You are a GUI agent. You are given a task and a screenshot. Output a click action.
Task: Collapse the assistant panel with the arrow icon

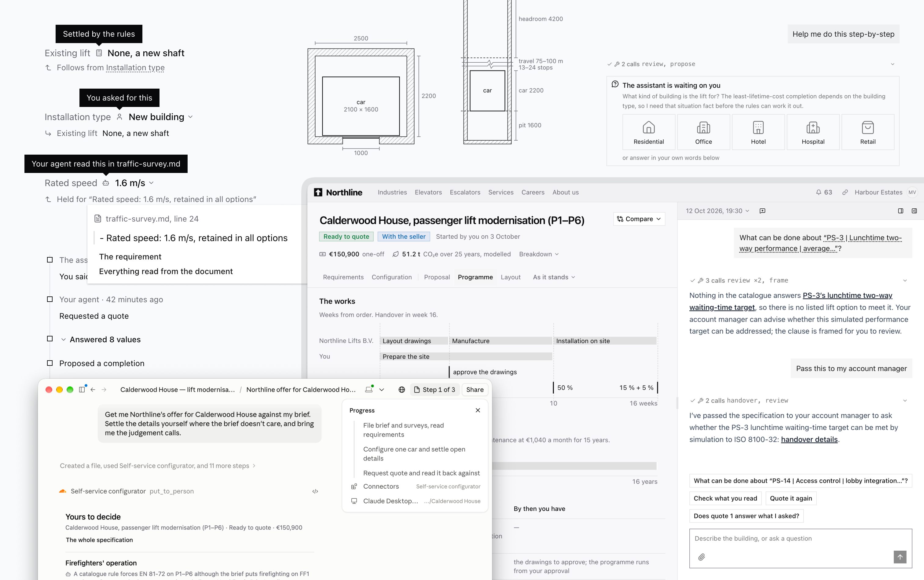(x=914, y=211)
